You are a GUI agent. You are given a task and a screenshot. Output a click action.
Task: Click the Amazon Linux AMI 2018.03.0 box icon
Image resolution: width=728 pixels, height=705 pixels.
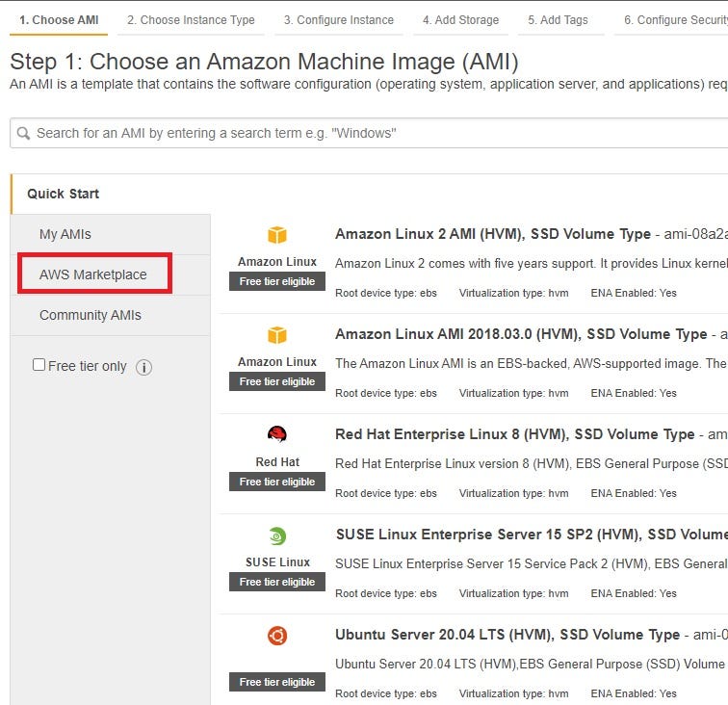coord(277,335)
